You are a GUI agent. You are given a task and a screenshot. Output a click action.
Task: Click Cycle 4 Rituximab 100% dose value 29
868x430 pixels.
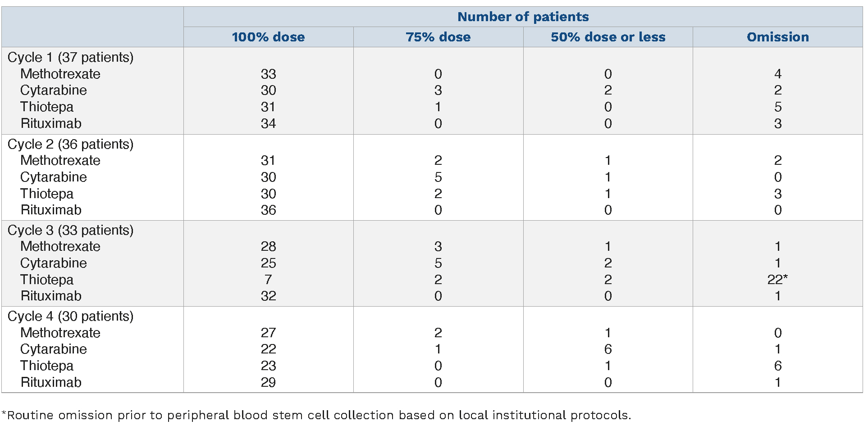click(x=268, y=382)
